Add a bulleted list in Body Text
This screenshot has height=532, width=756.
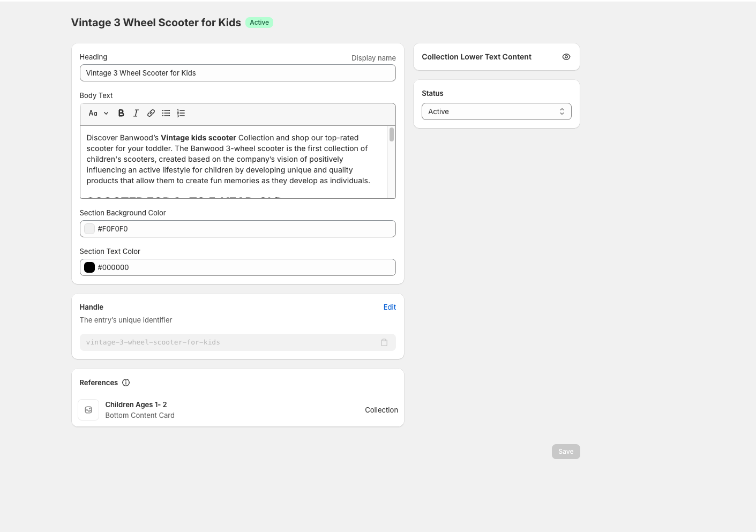pyautogui.click(x=166, y=113)
